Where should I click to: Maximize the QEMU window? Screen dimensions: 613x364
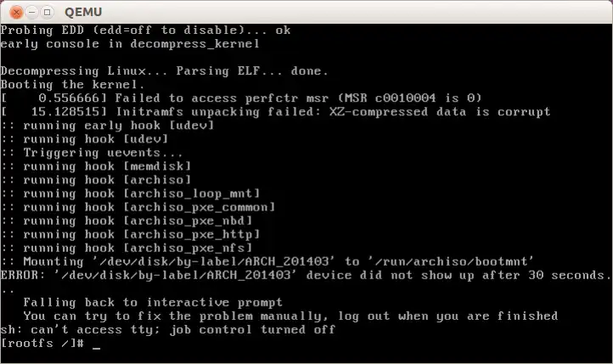pyautogui.click(x=47, y=13)
